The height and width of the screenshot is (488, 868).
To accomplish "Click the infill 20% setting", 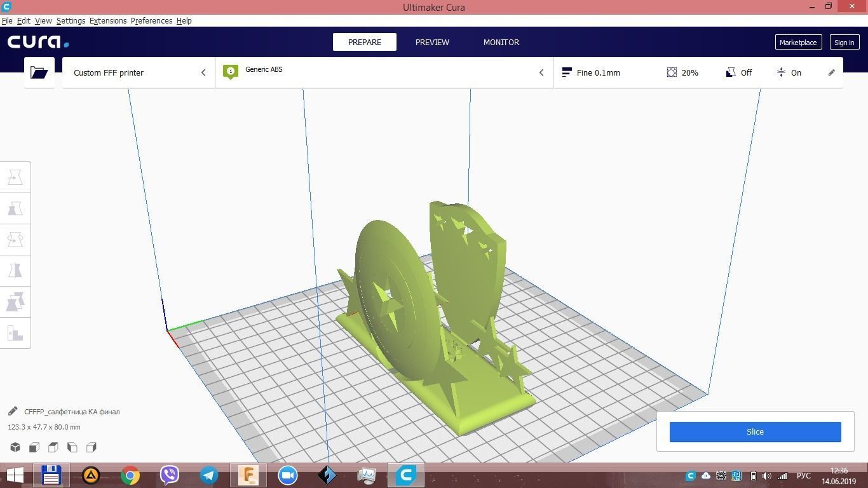I will tap(682, 72).
